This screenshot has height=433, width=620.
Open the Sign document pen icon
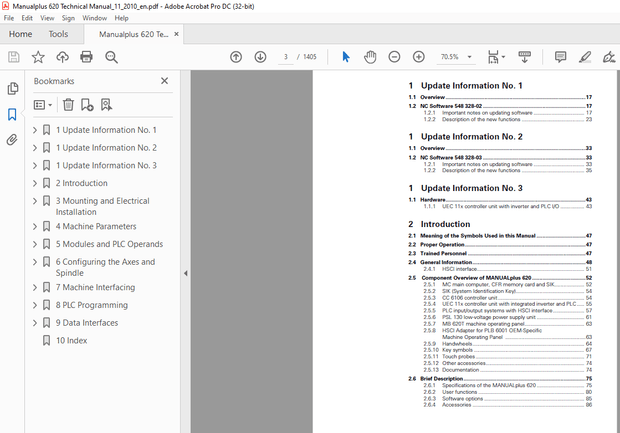(609, 57)
